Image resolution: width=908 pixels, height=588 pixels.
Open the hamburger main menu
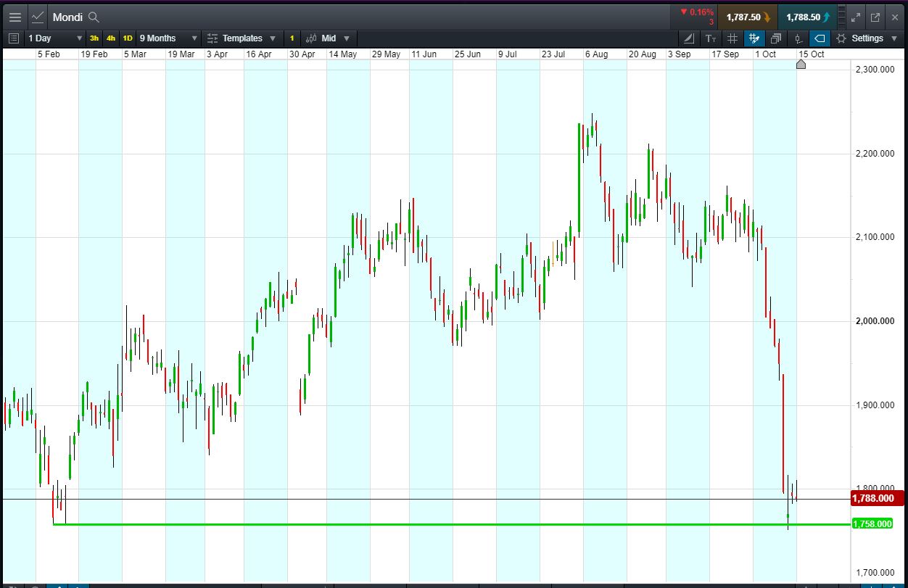[15, 17]
